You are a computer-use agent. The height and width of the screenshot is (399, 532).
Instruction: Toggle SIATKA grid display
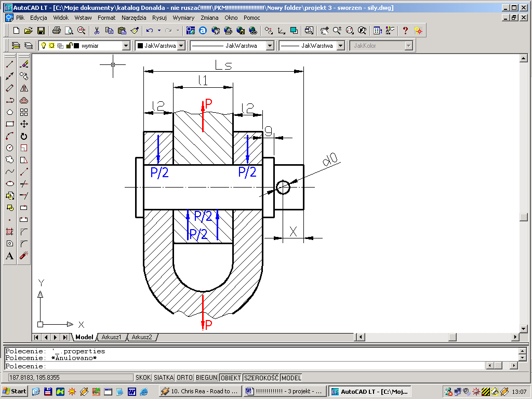click(164, 378)
